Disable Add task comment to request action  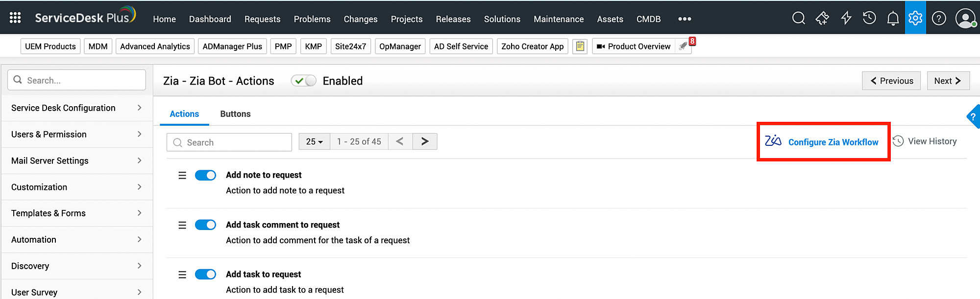205,225
